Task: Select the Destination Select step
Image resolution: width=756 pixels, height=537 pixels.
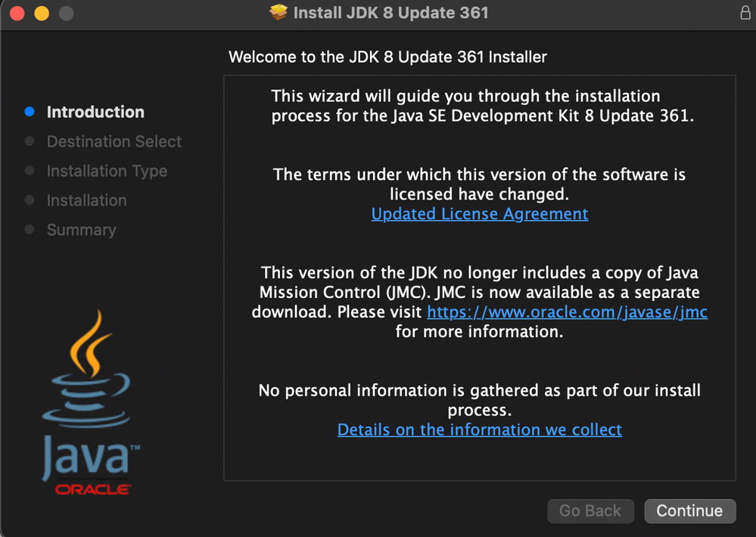Action: tap(114, 141)
